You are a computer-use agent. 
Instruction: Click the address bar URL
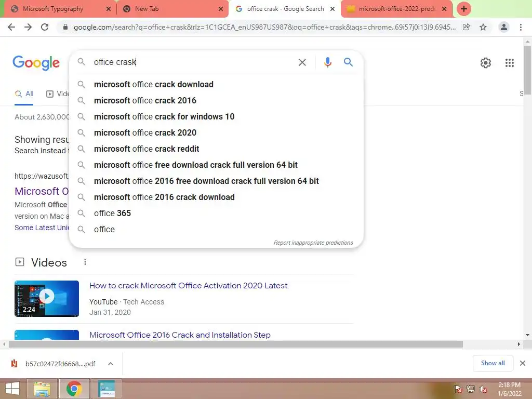(x=264, y=27)
